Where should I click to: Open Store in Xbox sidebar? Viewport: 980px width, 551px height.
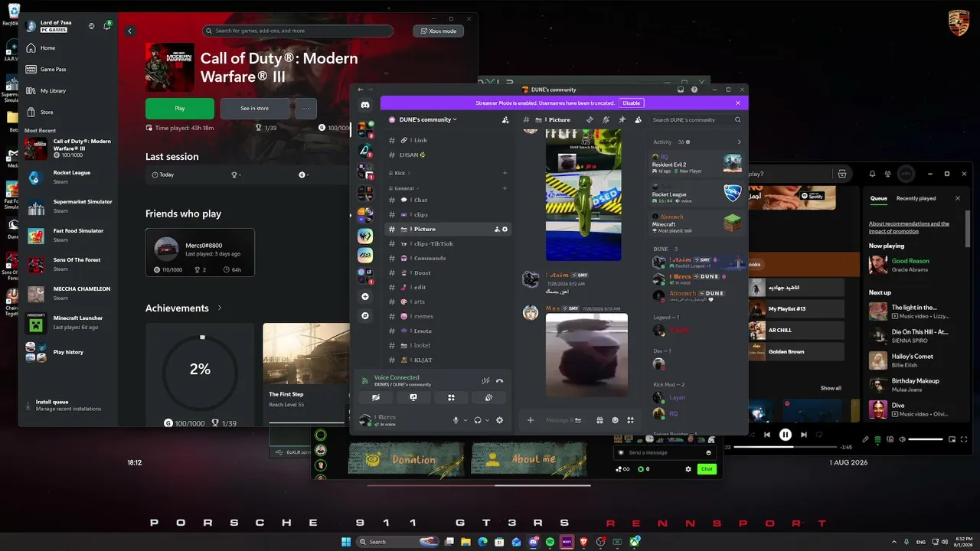point(69,112)
